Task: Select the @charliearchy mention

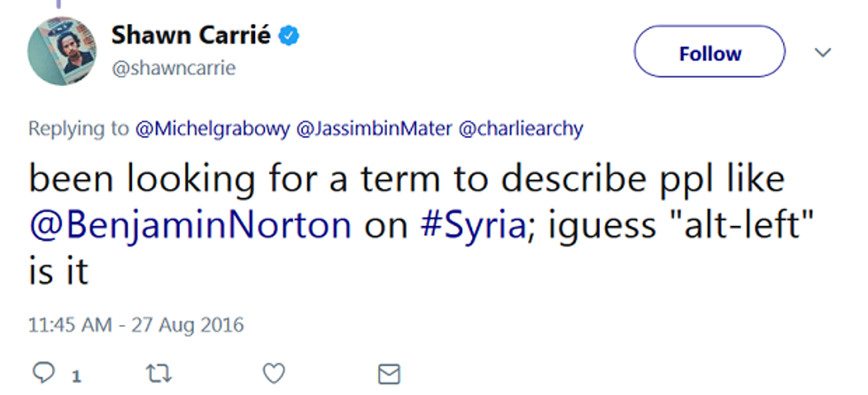Action: (x=521, y=128)
